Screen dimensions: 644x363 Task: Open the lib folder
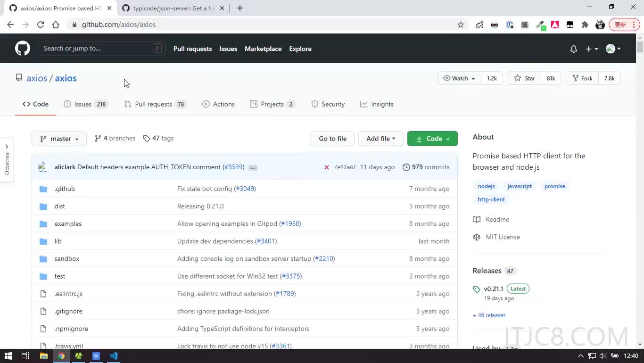click(x=58, y=241)
